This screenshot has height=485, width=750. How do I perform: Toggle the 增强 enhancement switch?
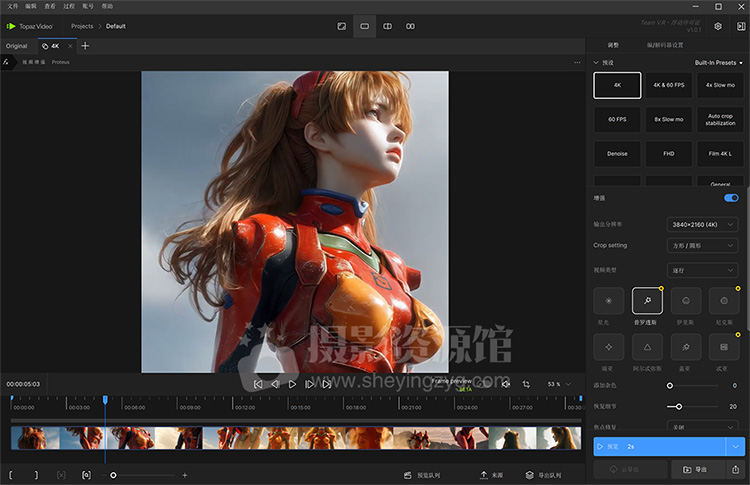point(731,198)
